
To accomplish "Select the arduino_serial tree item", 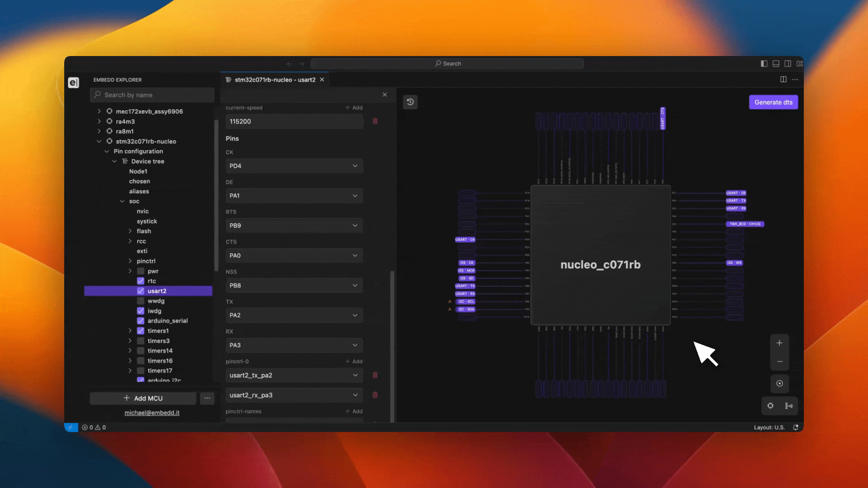I will point(167,321).
